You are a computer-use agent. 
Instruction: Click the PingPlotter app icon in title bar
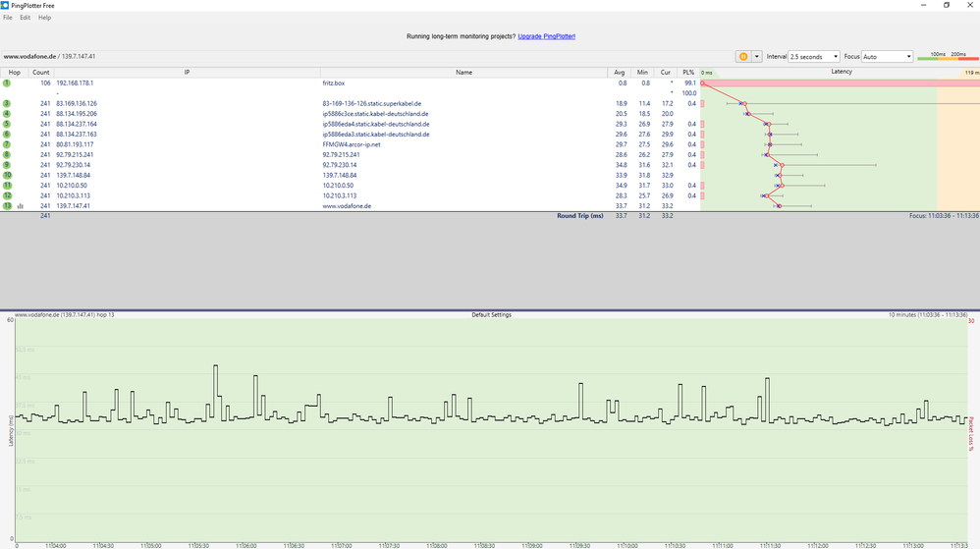tap(5, 5)
